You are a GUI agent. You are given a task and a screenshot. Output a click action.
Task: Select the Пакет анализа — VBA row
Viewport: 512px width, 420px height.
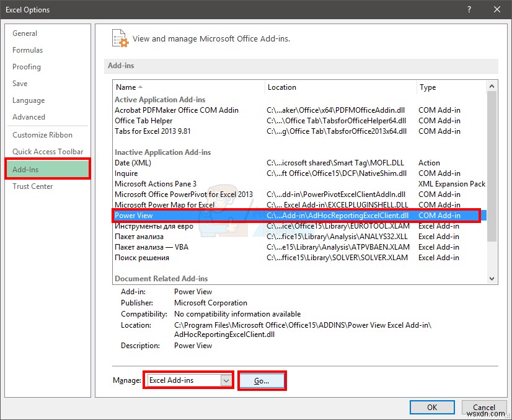(299, 247)
